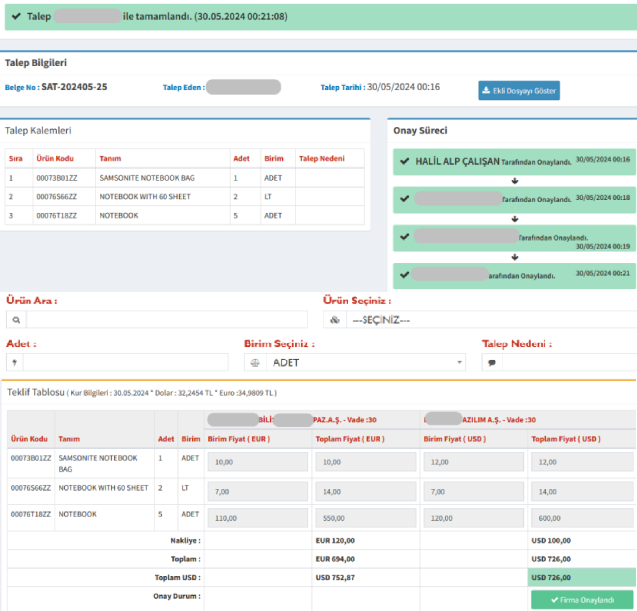The width and height of the screenshot is (637, 611).
Task: Click the pin icon beside Adet input
Action: point(14,363)
